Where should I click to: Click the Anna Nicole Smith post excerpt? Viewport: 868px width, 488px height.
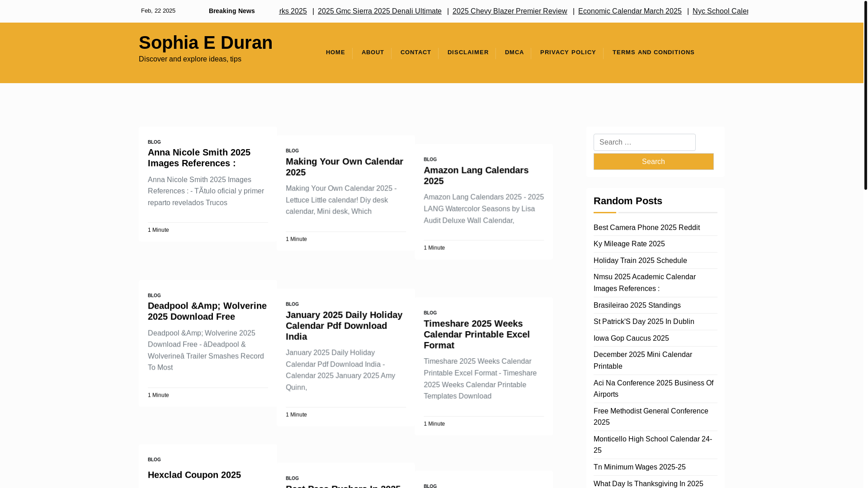pos(206,191)
